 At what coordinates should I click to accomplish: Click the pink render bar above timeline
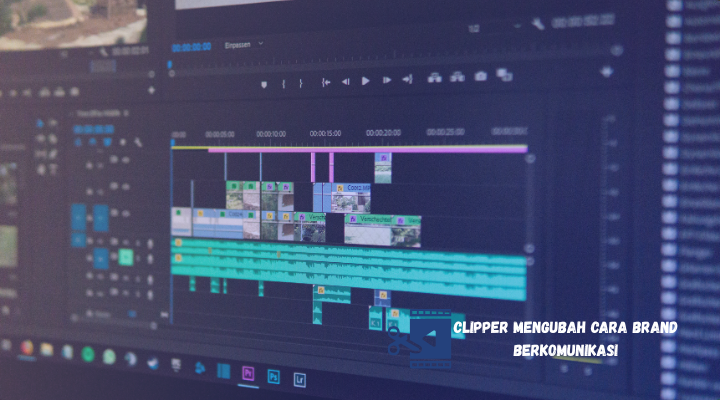pos(367,150)
